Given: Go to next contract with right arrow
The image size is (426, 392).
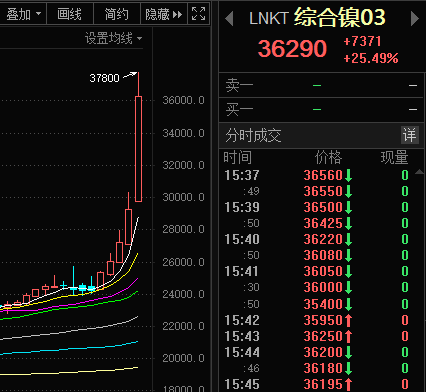Looking at the screenshot, I should [415, 19].
